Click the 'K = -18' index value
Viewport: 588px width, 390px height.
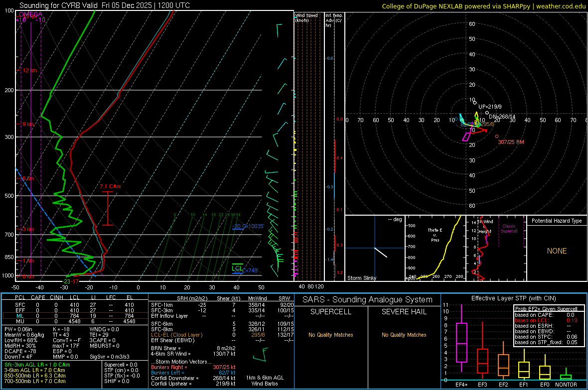click(61, 329)
